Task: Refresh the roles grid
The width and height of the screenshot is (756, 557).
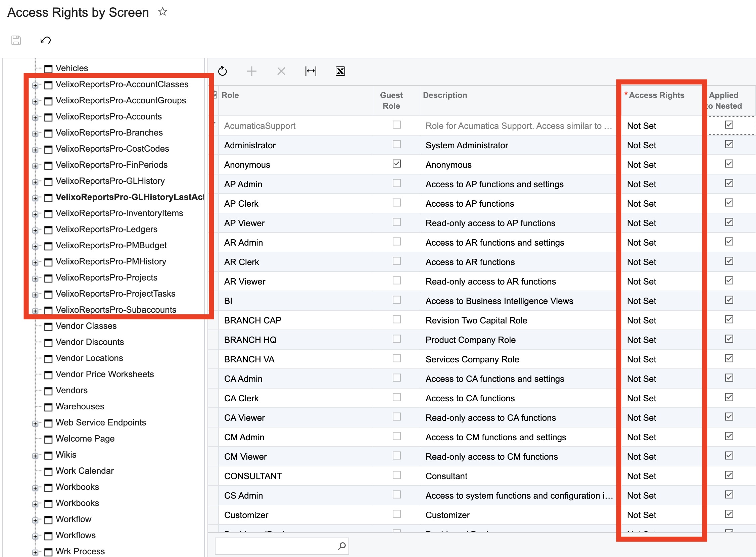Action: click(223, 71)
